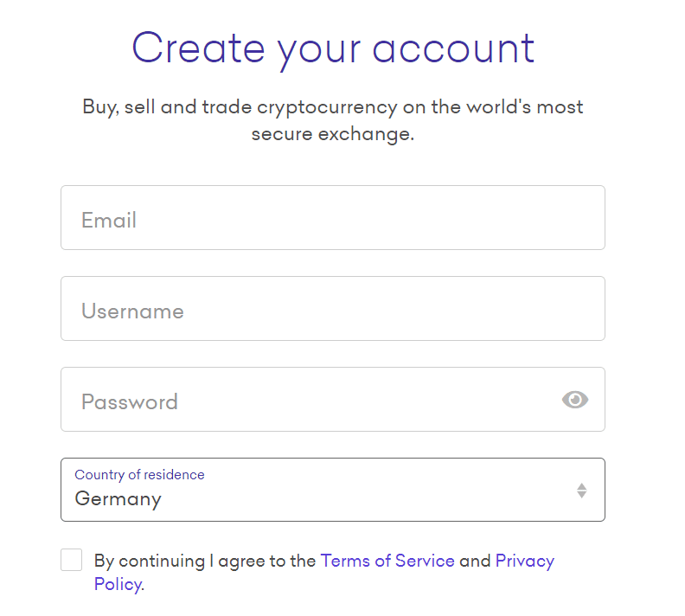The height and width of the screenshot is (616, 685).
Task: Click the Email placeholder text
Action: (109, 220)
